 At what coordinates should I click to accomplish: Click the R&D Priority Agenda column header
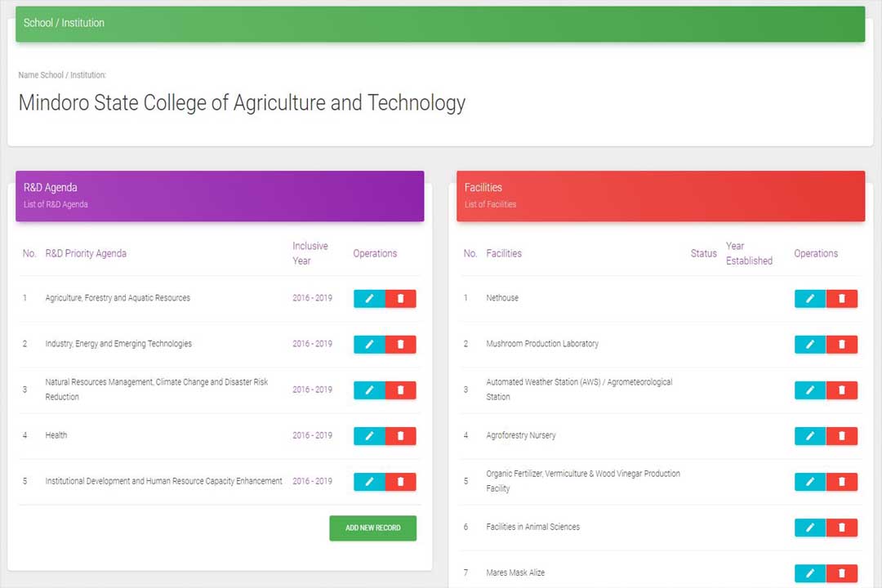coord(86,253)
